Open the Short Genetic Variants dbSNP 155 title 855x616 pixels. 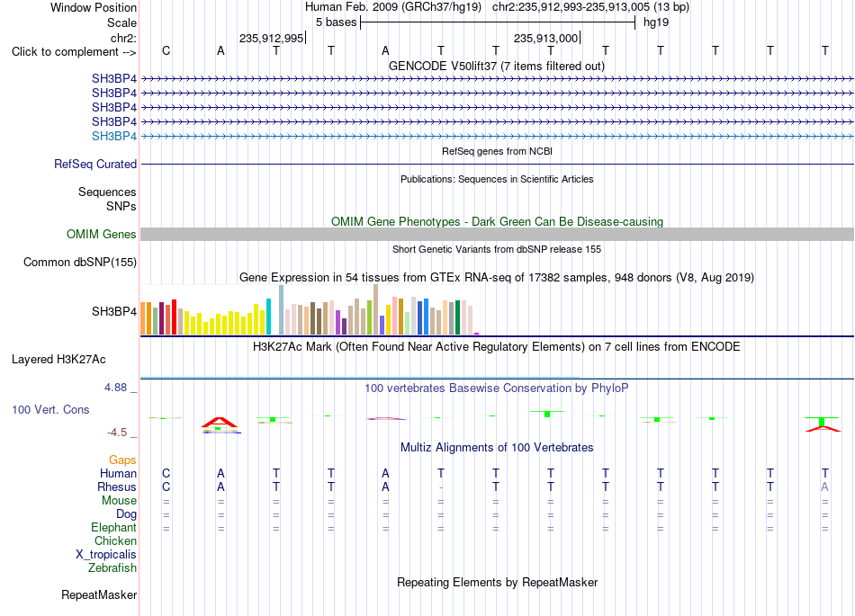click(497, 249)
